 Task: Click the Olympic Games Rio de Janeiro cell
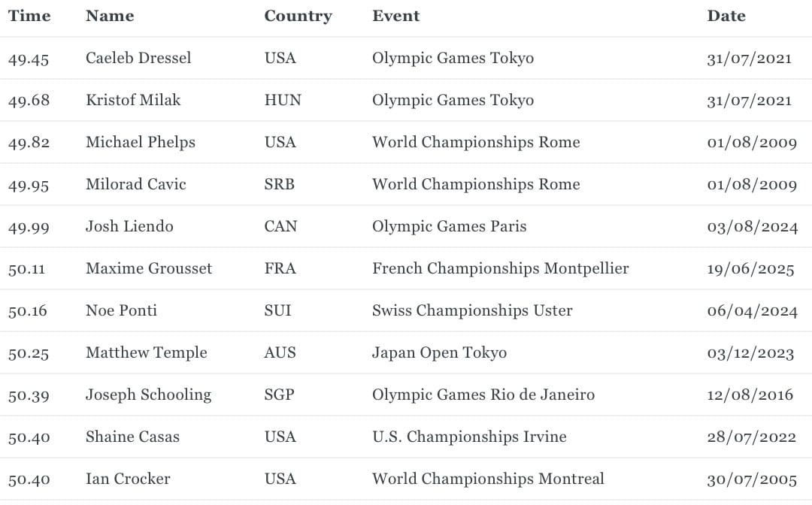click(483, 395)
